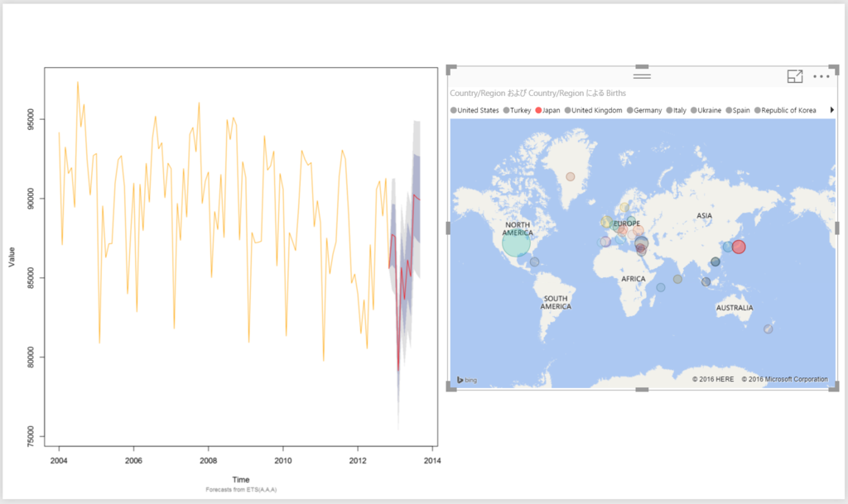Click the 'Value' y-axis label
The height and width of the screenshot is (504, 848).
12,257
